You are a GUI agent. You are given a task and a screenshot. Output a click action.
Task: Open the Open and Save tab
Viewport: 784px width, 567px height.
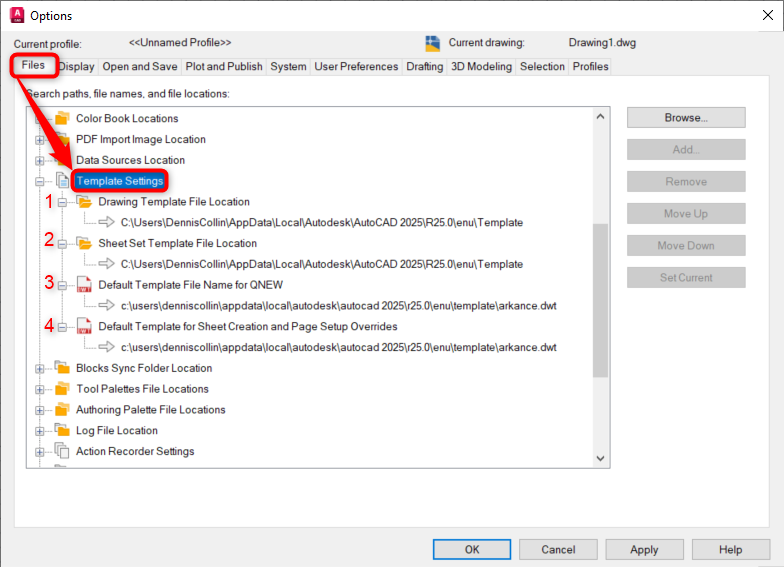[140, 66]
